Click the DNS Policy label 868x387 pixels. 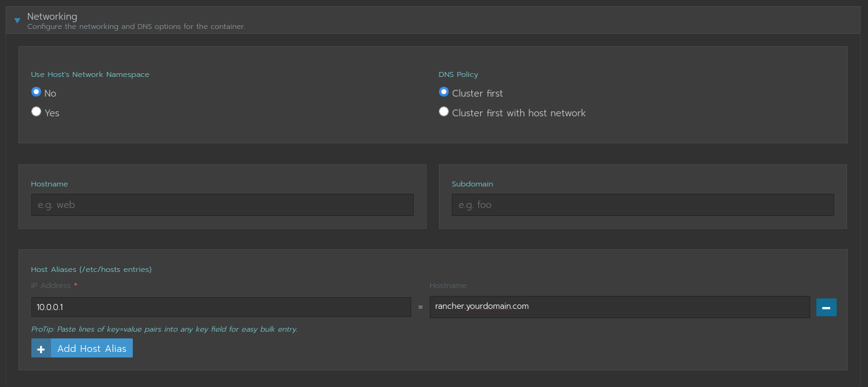coord(459,74)
